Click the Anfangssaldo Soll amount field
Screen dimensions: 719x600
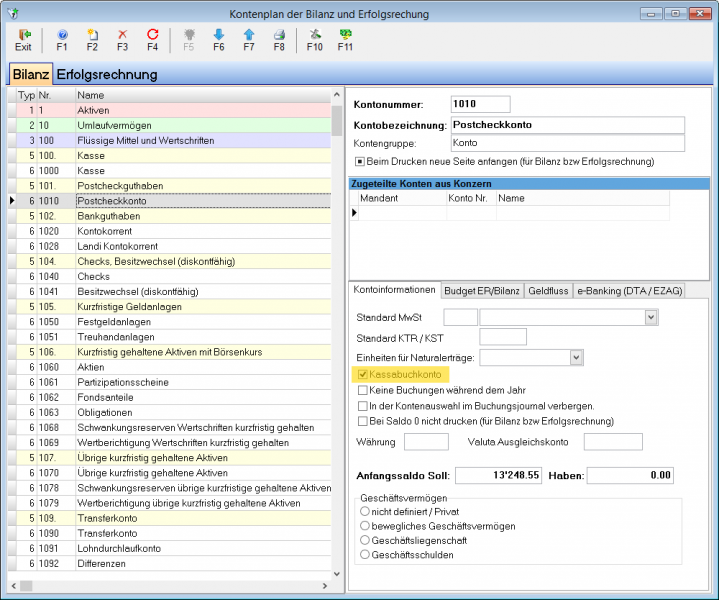498,475
